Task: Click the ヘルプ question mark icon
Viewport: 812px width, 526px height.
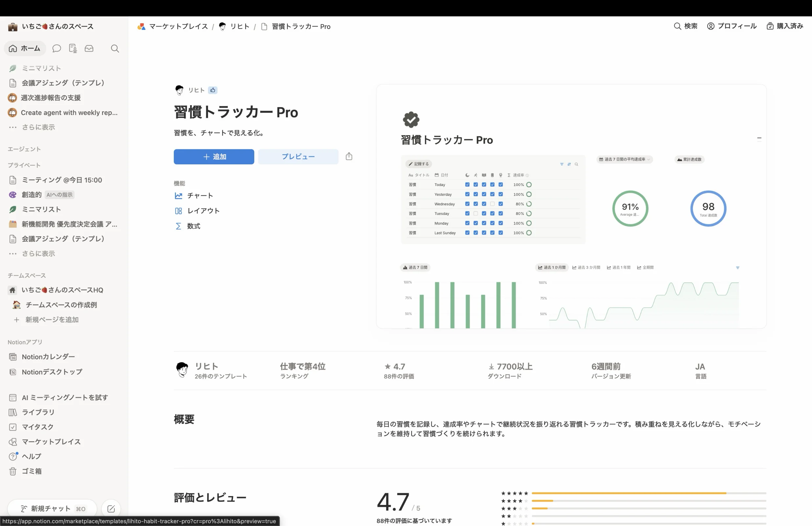Action: (x=12, y=456)
